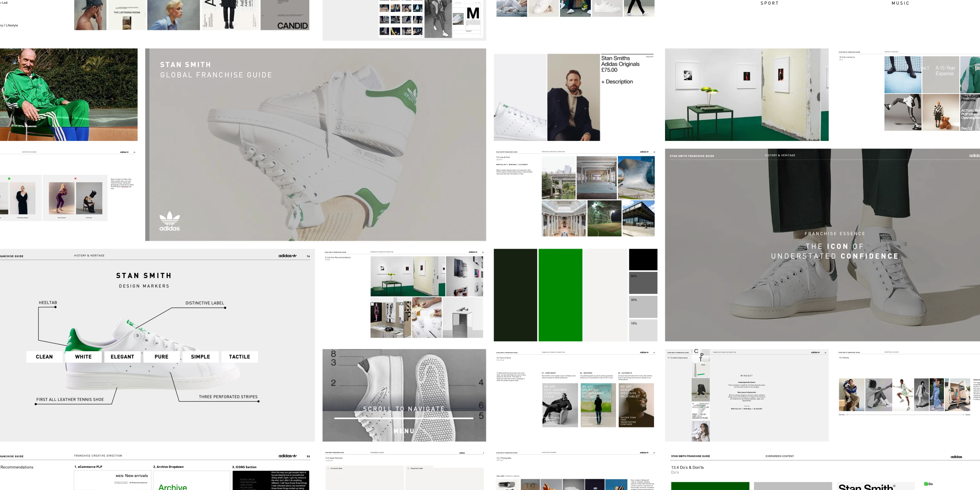Viewport: 980px width, 490px height.
Task: Click the £75.00 price text
Action: [609, 70]
